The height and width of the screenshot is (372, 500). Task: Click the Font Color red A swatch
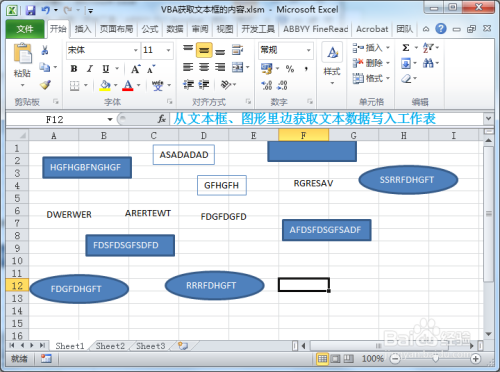128,86
